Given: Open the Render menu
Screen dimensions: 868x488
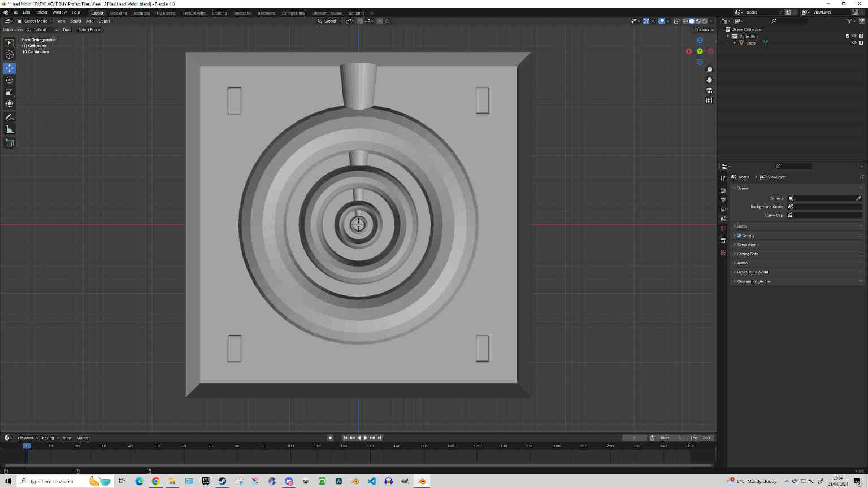Looking at the screenshot, I should click(41, 12).
